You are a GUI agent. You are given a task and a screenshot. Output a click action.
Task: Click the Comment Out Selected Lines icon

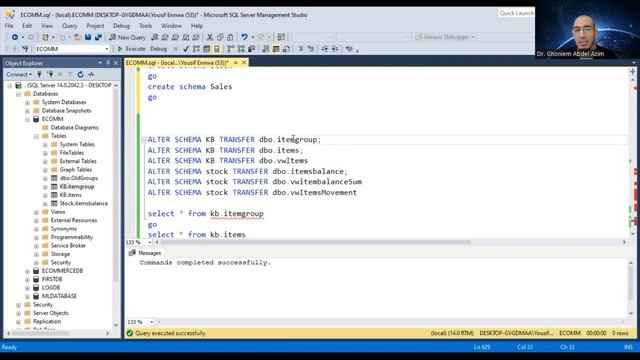[300, 49]
